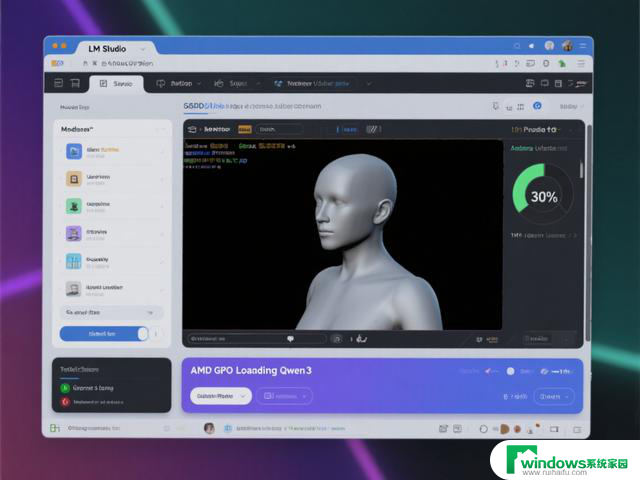Open the third dark toolbar tab with share icon
The height and width of the screenshot is (480, 640).
pyautogui.click(x=237, y=84)
